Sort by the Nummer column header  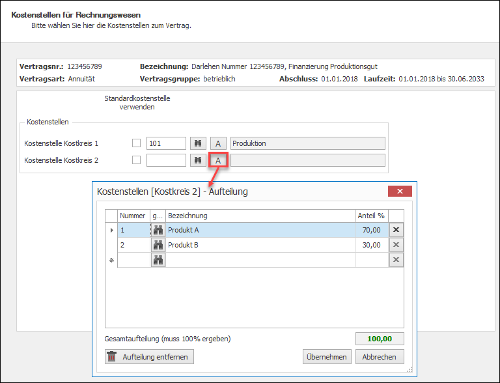[x=134, y=216]
